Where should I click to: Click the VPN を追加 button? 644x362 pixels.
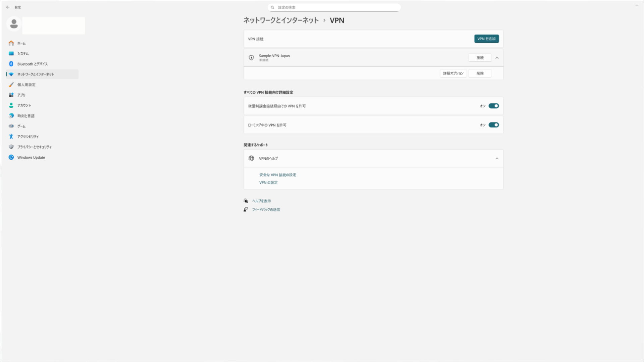486,39
